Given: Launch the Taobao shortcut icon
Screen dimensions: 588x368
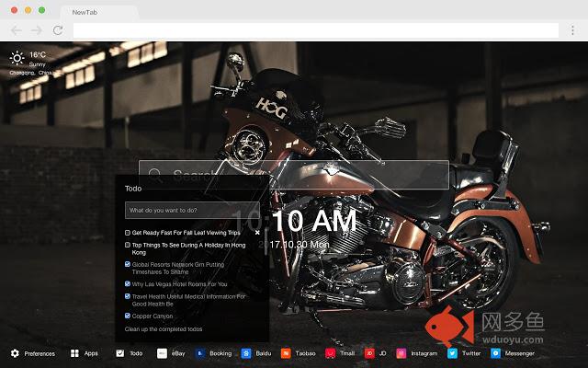Looking at the screenshot, I should click(287, 353).
